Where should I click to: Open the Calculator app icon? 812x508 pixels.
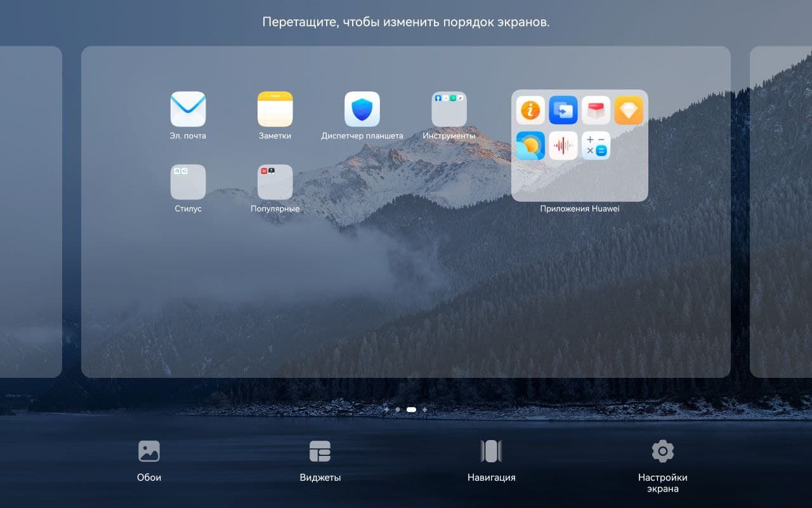pos(596,145)
